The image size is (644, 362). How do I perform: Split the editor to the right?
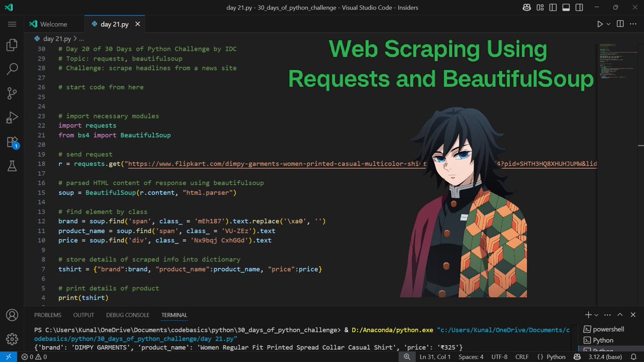coord(620,24)
